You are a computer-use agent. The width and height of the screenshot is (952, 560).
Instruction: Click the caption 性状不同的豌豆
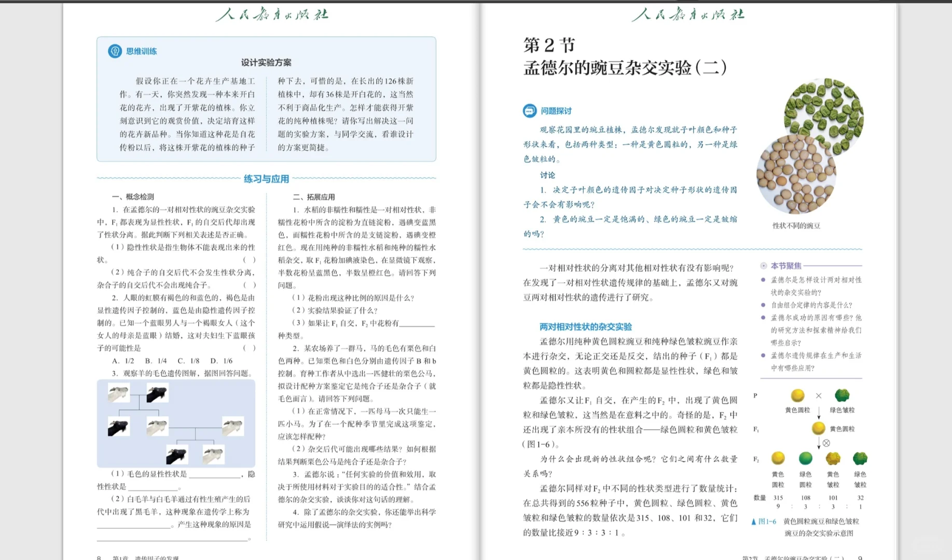click(796, 226)
